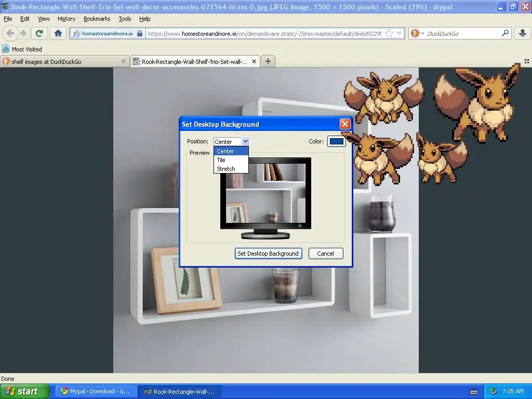Click the system tray icon beside the clock
532x399 pixels.
(494, 391)
